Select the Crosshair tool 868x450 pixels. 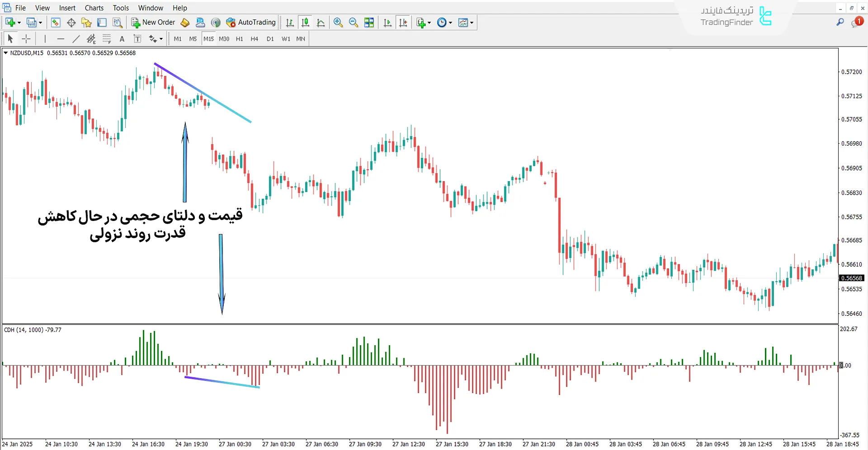point(26,39)
